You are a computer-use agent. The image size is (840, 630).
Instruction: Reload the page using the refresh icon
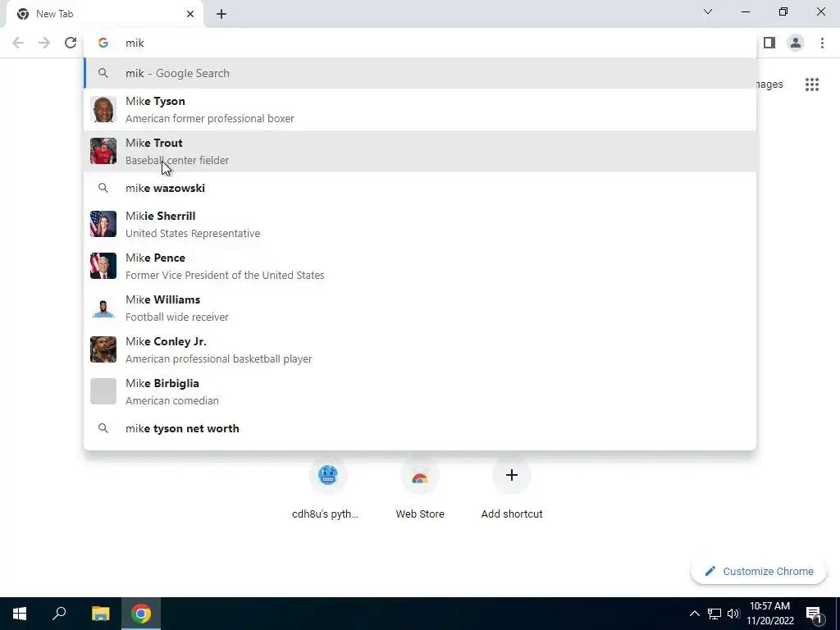pyautogui.click(x=71, y=43)
